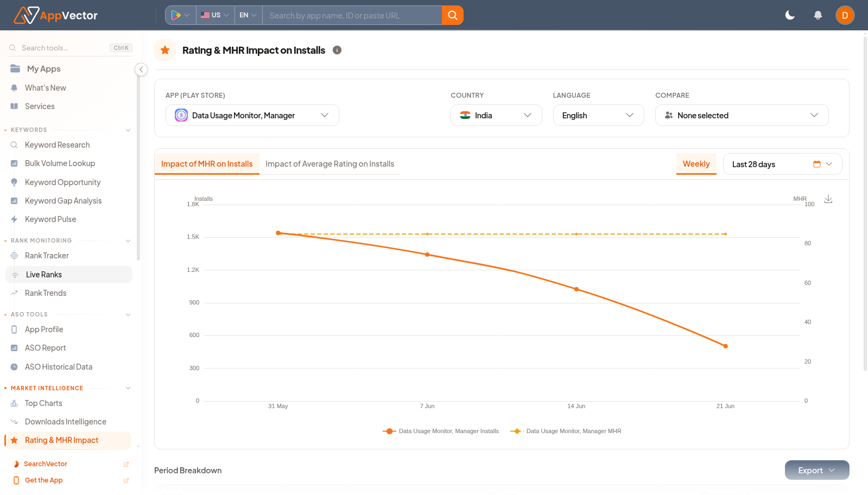868x495 pixels.
Task: Click the orange search magnifier button
Action: [x=452, y=15]
